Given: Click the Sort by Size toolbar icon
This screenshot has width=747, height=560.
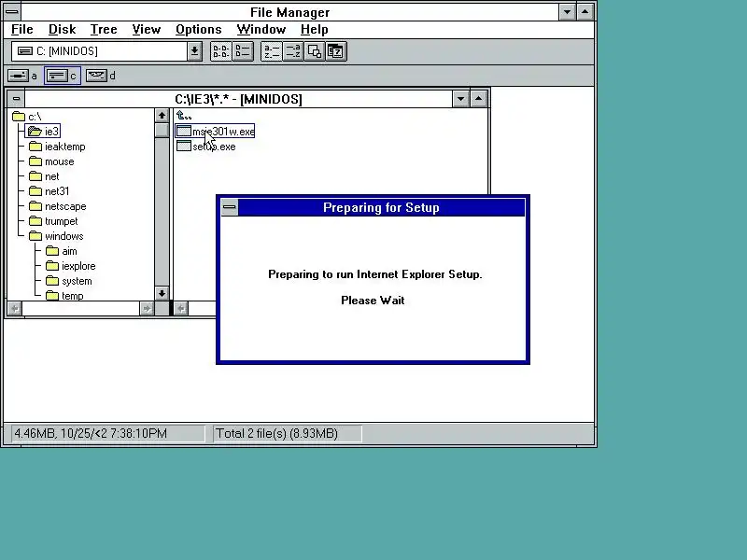Looking at the screenshot, I should click(315, 51).
